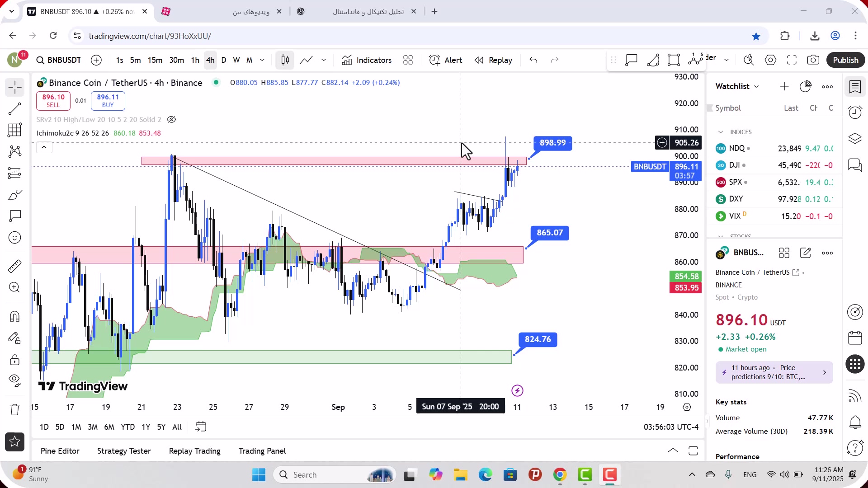Open BNBUSDT symbol search
The height and width of the screenshot is (488, 868).
click(x=59, y=60)
